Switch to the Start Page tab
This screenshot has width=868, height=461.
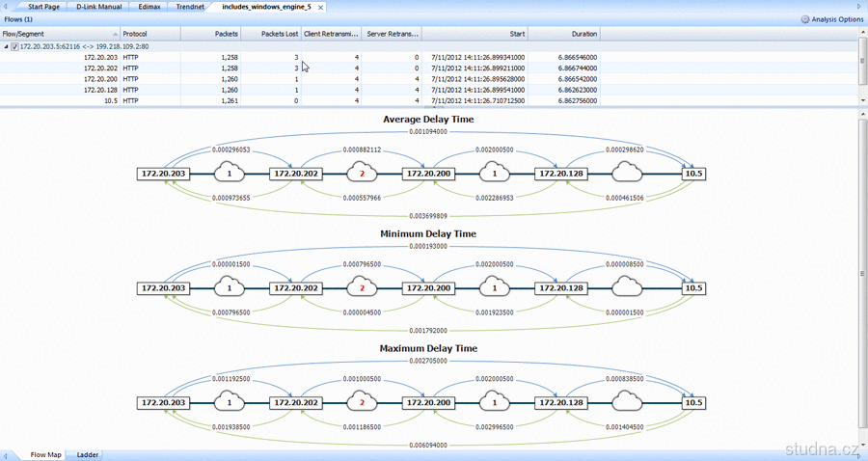(44, 7)
